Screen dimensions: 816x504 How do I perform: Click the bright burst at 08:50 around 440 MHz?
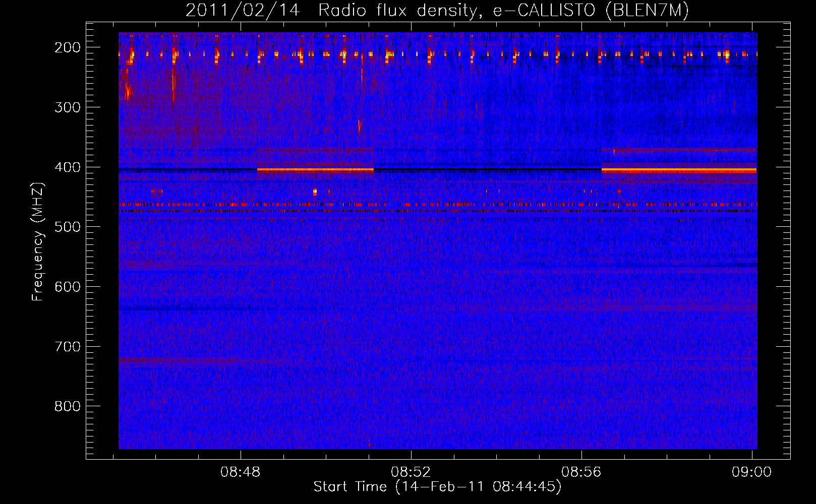click(315, 192)
